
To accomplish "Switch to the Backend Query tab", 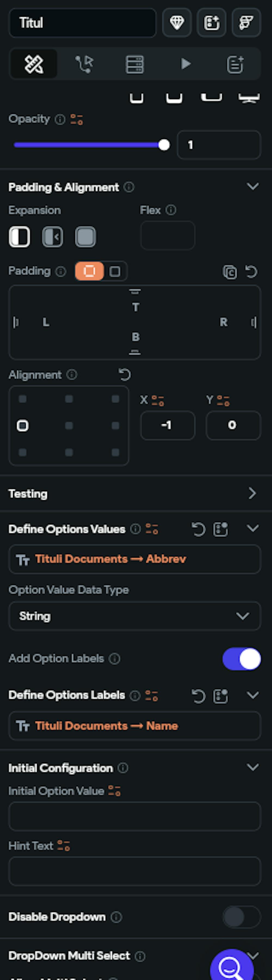I will click(x=135, y=64).
